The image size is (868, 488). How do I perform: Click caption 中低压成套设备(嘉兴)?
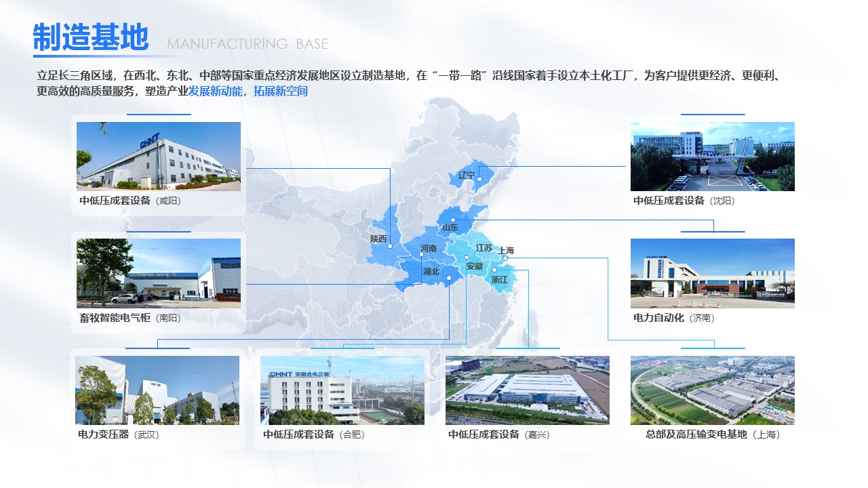pos(499,434)
